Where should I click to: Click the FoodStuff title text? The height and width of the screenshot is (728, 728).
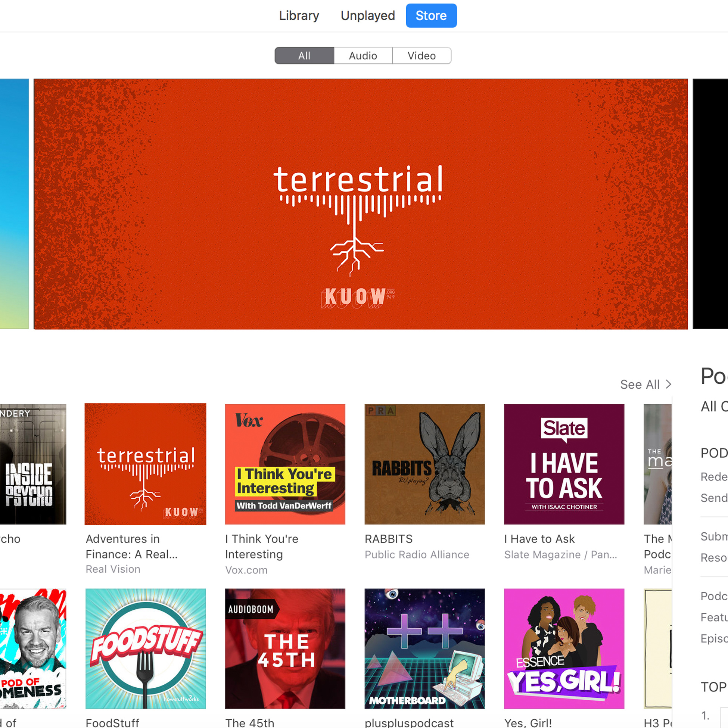[112, 722]
